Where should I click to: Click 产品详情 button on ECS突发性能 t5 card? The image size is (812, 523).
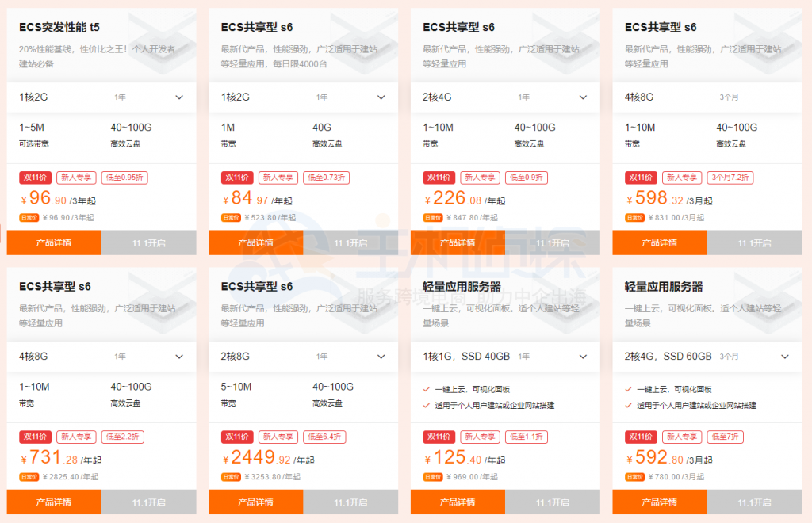click(54, 243)
